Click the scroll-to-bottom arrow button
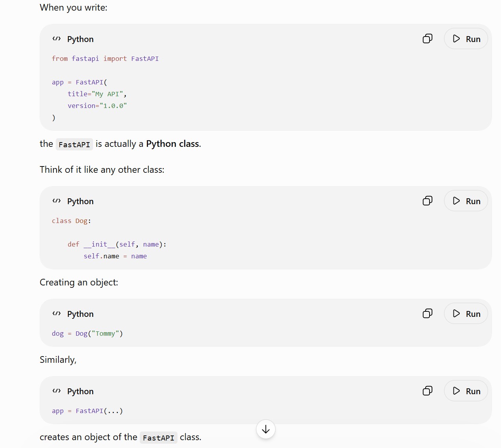501x448 pixels. (266, 429)
